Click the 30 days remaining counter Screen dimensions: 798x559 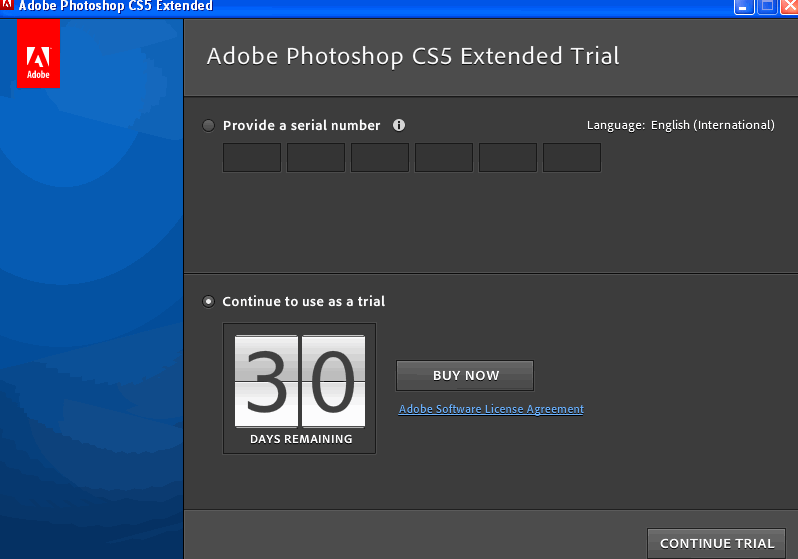click(x=300, y=380)
